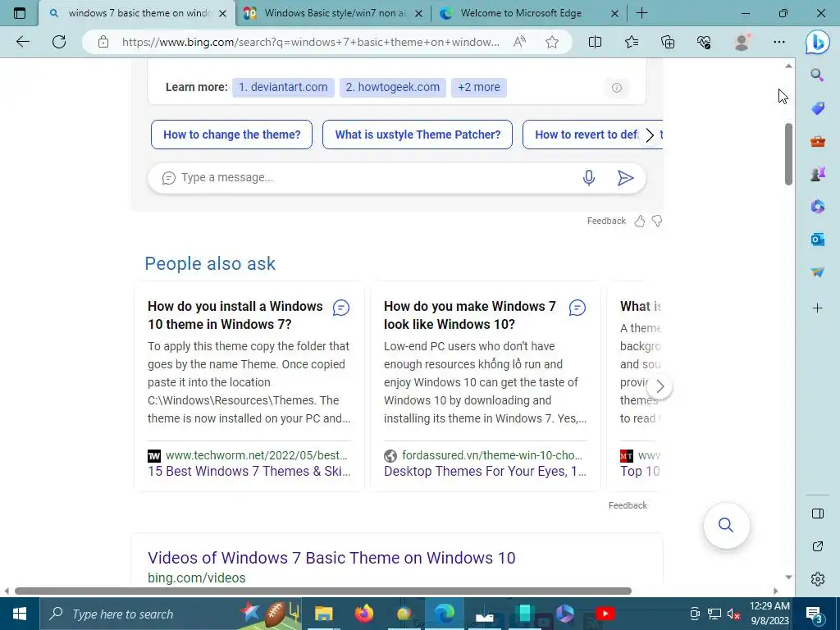This screenshot has height=630, width=840.
Task: Show next People also ask cards
Action: click(660, 386)
